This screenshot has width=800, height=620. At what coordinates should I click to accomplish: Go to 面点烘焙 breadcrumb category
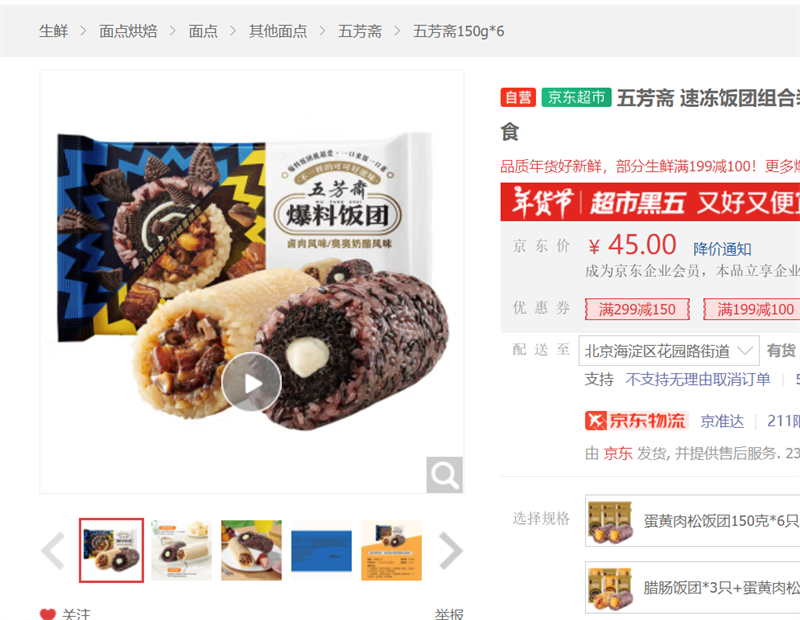pos(128,31)
